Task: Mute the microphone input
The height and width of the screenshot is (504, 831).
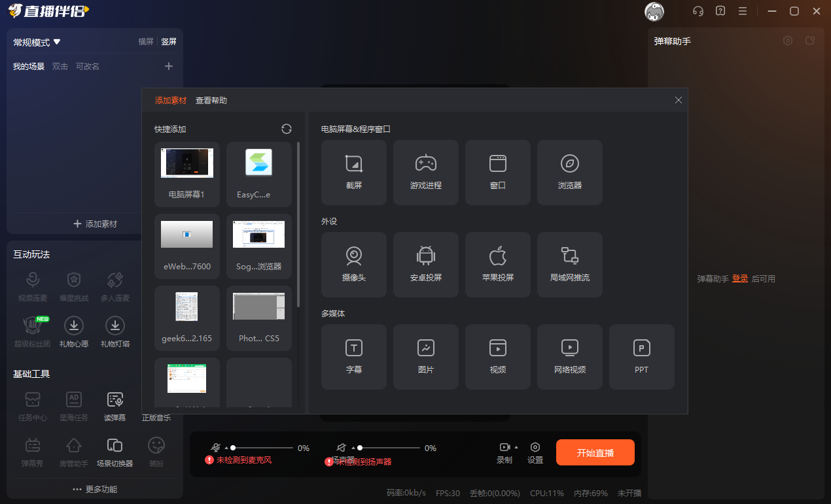Action: coord(216,447)
